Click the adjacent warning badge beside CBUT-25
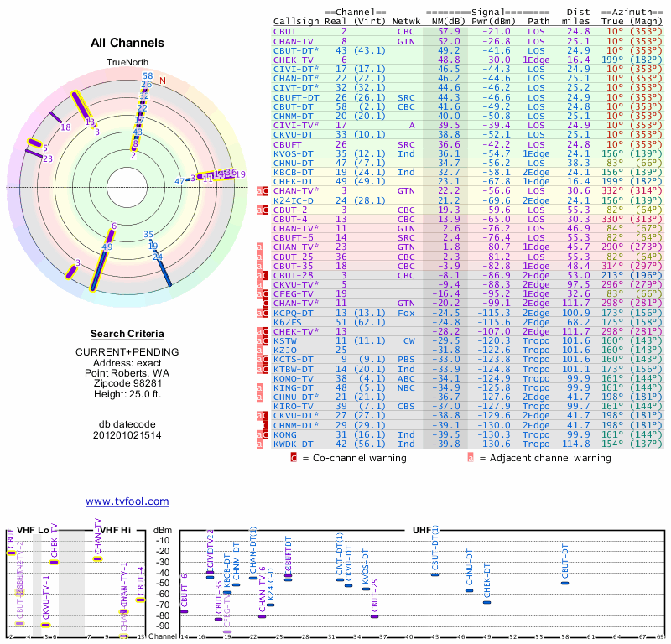Viewport: 671px width, 644px height. (x=259, y=257)
